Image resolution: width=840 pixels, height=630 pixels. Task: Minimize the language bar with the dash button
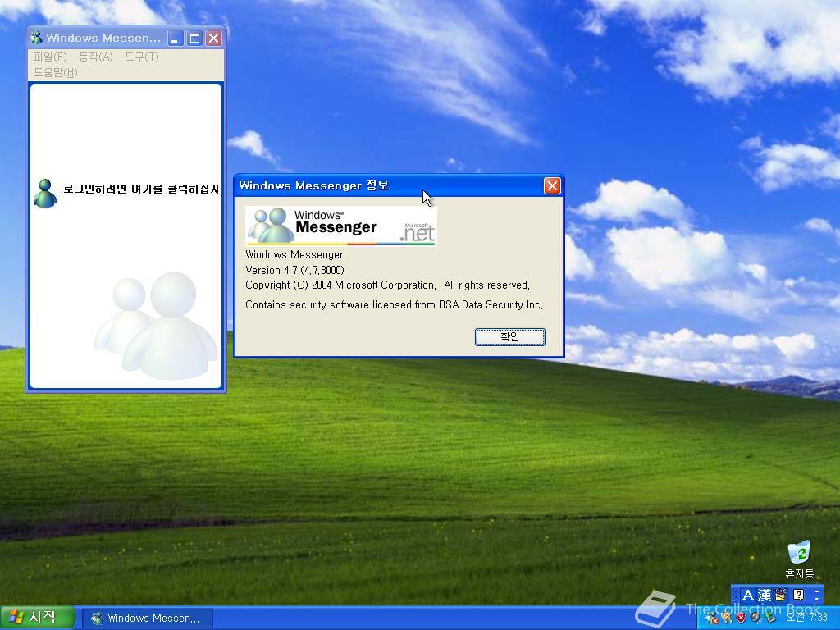pos(816,591)
